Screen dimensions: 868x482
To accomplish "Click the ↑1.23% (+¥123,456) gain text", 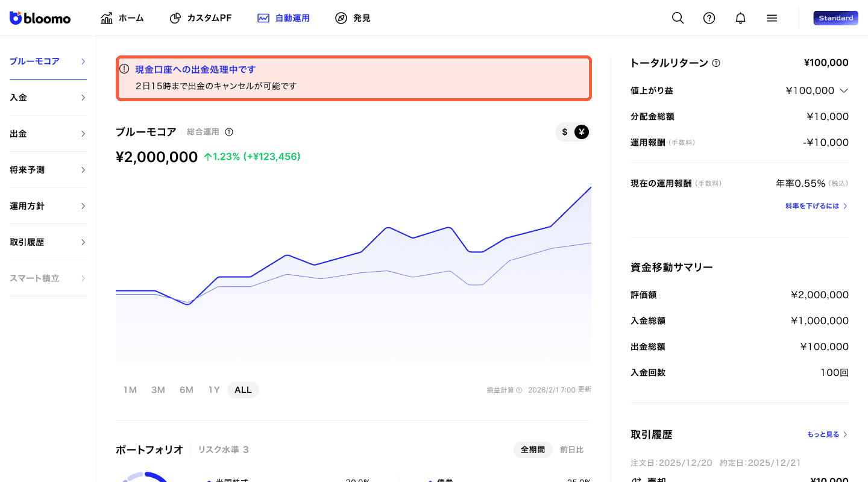I will pyautogui.click(x=252, y=157).
